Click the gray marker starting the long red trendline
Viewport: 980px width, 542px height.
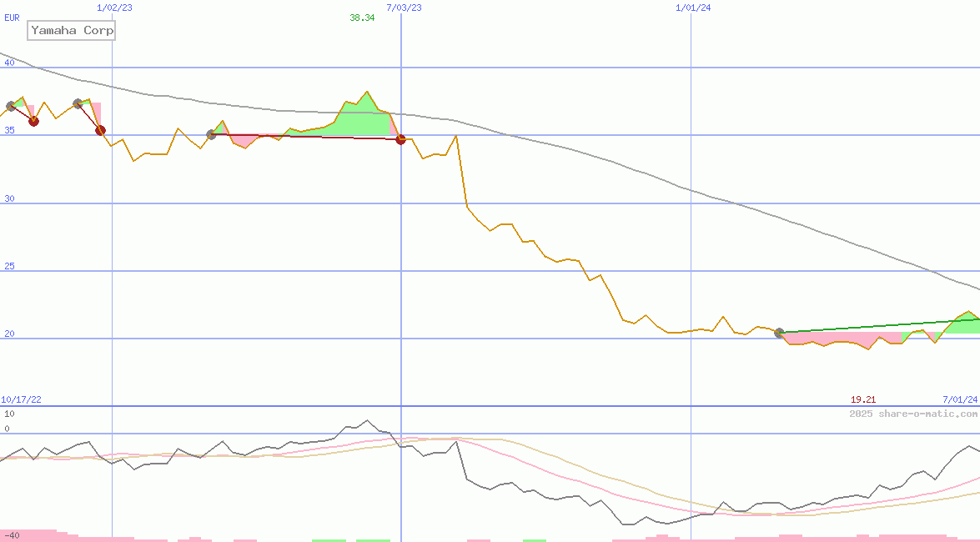click(211, 134)
